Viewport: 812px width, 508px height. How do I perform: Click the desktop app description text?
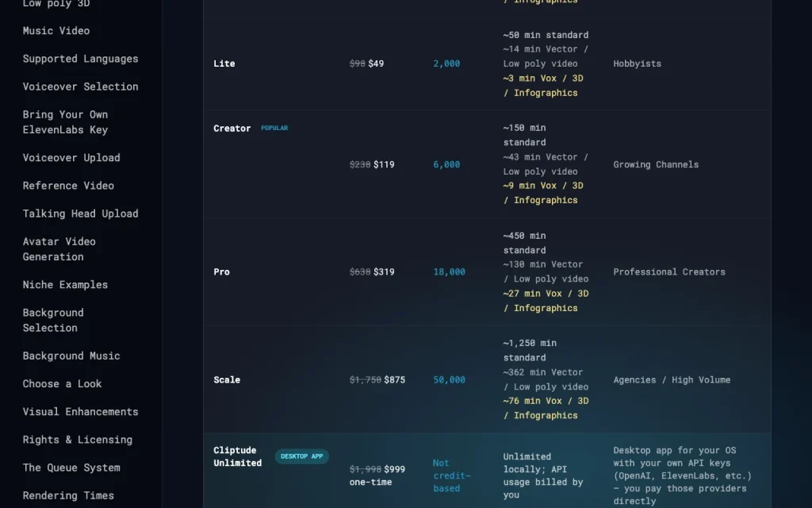tap(682, 475)
